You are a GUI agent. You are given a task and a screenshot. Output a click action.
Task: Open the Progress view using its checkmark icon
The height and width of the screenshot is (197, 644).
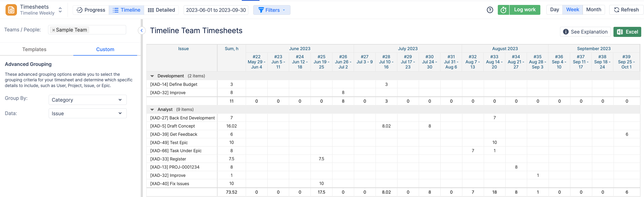click(x=79, y=10)
